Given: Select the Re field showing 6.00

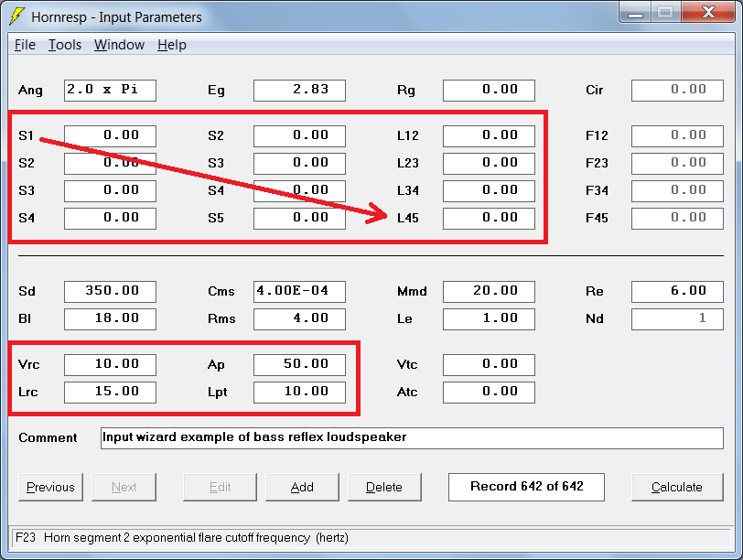Looking at the screenshot, I should click(x=678, y=292).
